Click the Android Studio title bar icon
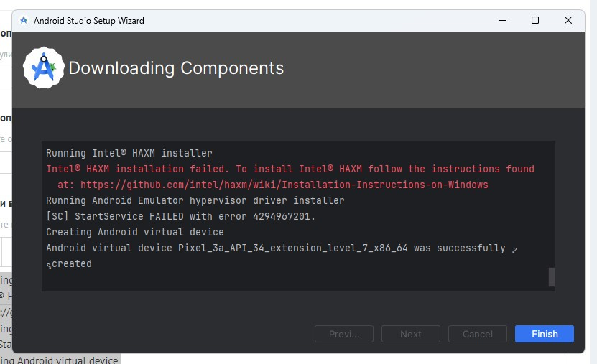 (24, 20)
